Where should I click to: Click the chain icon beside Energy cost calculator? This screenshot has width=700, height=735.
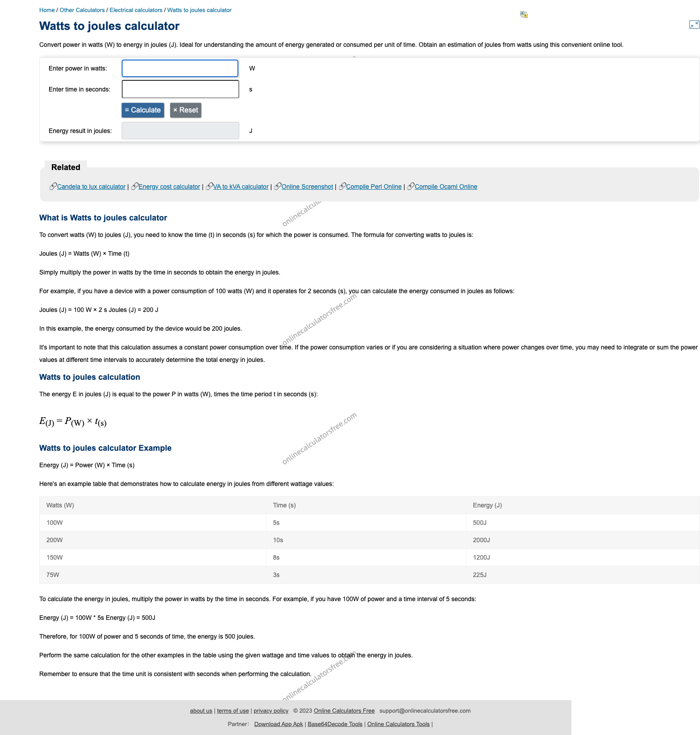pos(135,186)
